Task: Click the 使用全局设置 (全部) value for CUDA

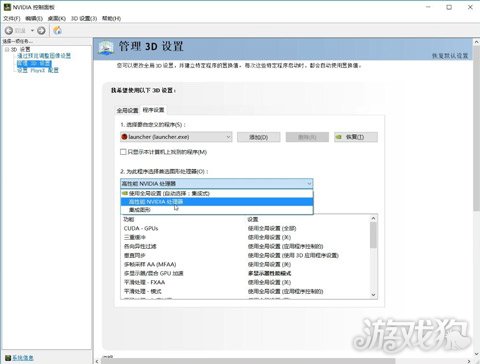Action: 272,228
